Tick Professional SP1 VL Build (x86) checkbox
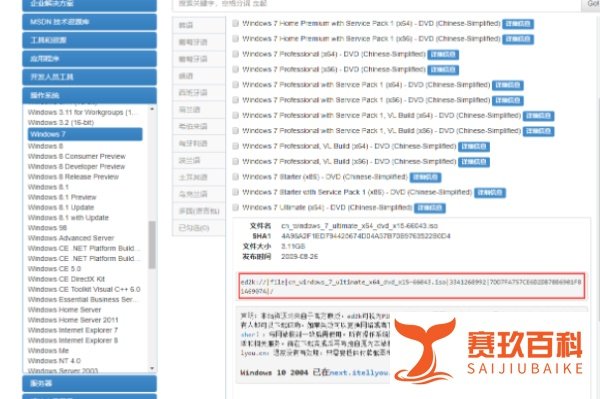600x399 pixels. coord(235,131)
